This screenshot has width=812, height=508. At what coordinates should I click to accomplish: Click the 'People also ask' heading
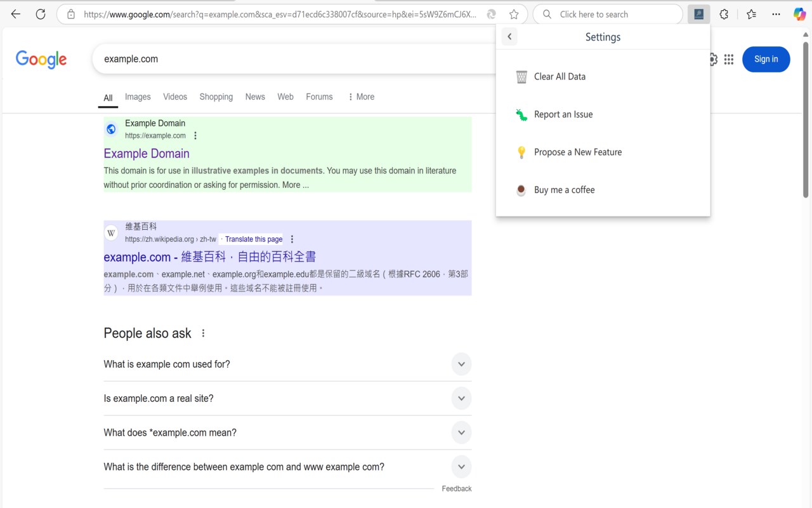[x=147, y=333]
